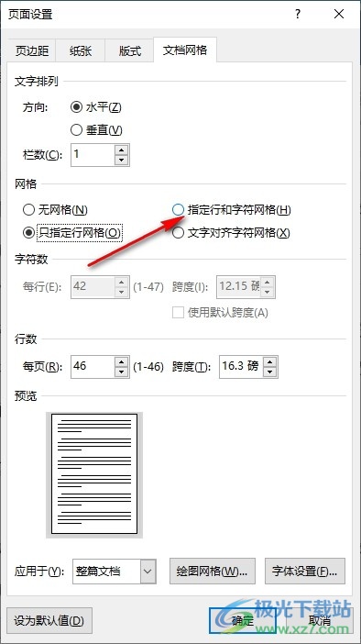Viewport: 361px width, 644px height.
Task: Click the 每页 lines input field
Action: pos(93,367)
